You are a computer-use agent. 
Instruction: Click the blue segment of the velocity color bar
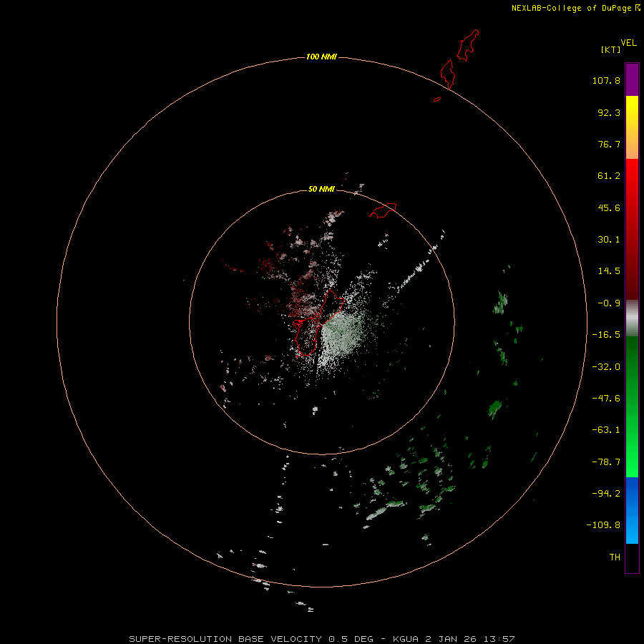(x=632, y=510)
